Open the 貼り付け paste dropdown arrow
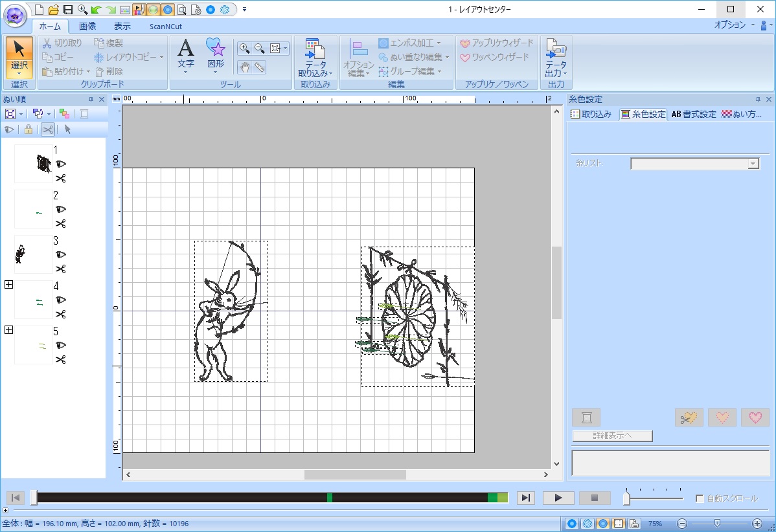 pos(89,72)
